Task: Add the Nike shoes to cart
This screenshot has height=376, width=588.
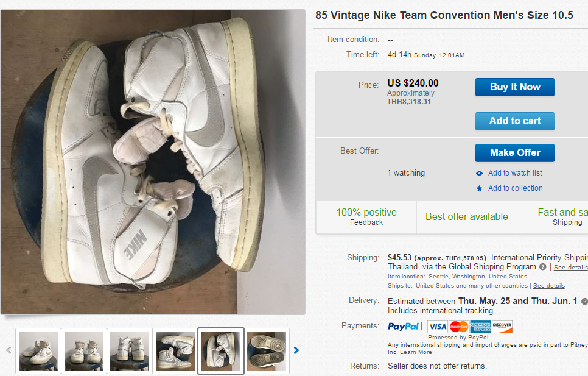Action: 514,121
